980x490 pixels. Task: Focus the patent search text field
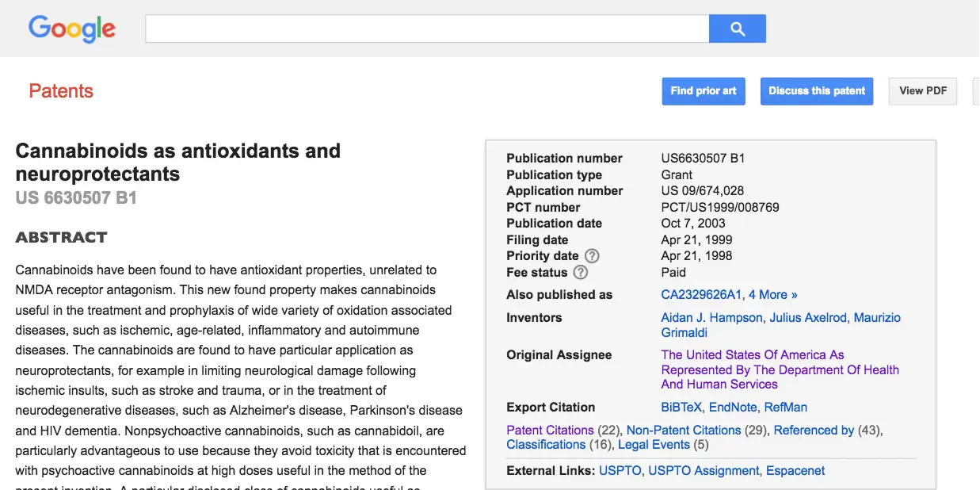(427, 29)
